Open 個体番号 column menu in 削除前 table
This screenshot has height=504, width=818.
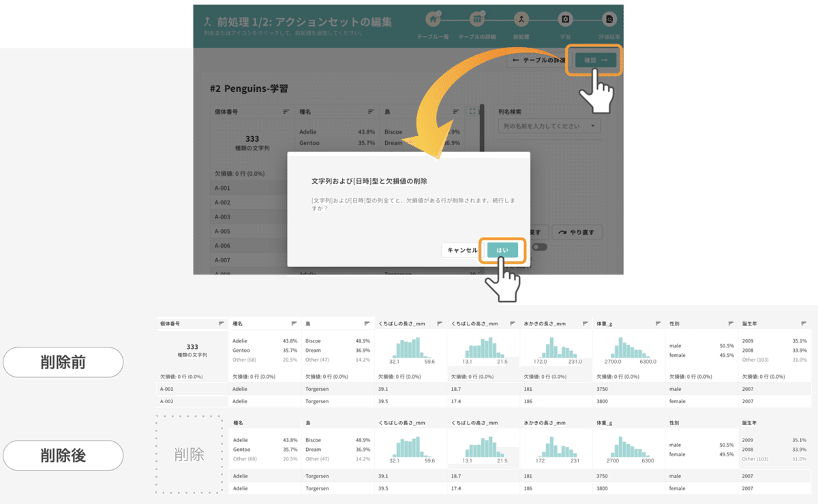222,324
